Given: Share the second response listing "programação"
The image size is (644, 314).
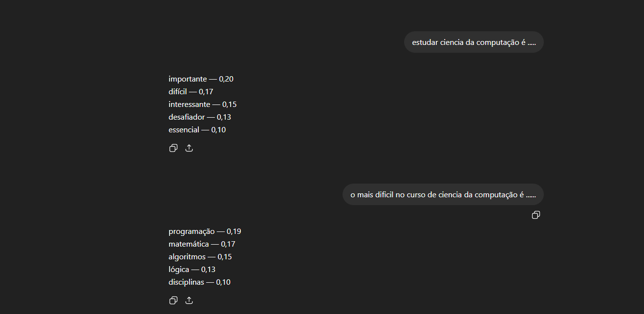Looking at the screenshot, I should click(189, 300).
